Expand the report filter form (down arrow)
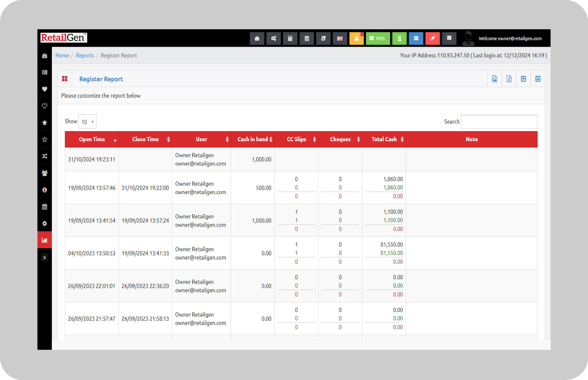Screen dimensions: 588x380 523,79
